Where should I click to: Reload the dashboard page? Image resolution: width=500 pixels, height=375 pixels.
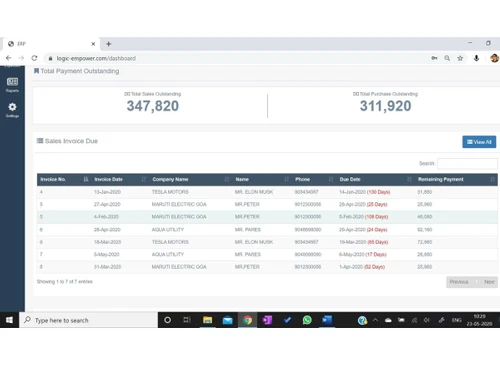click(x=34, y=58)
